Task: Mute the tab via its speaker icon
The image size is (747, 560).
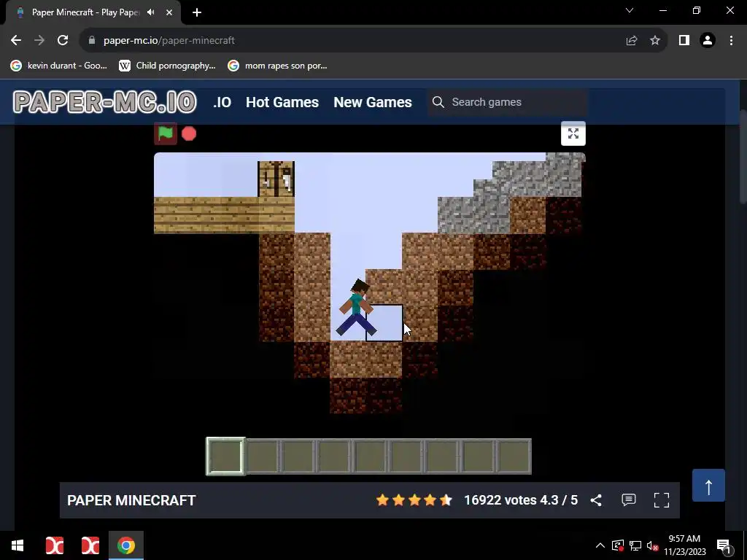Action: (151, 12)
